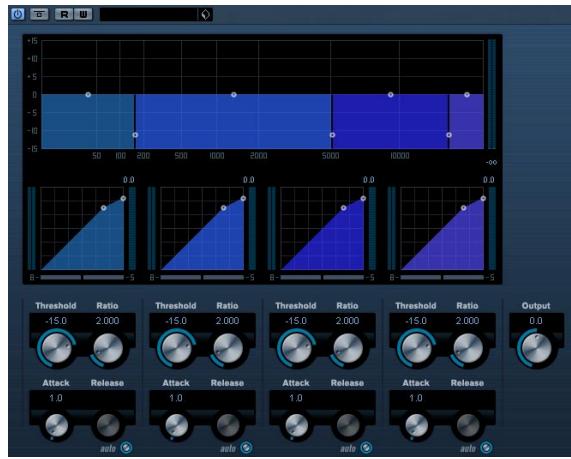Open the preset name field
This screenshot has width=571, height=459.
click(x=149, y=15)
